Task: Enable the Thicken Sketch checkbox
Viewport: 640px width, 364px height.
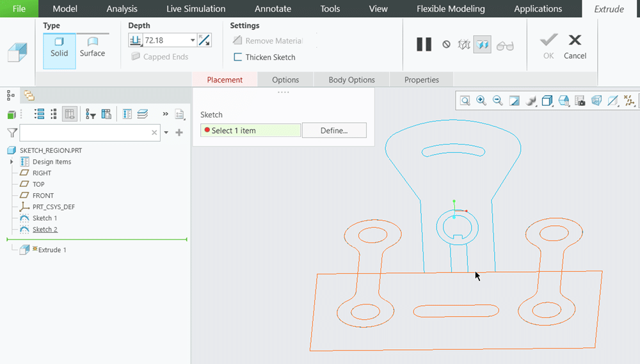Action: pyautogui.click(x=238, y=57)
